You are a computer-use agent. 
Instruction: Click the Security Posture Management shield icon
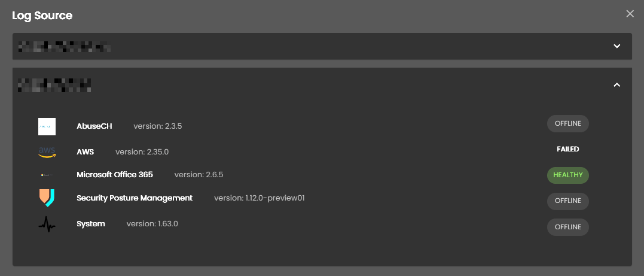(47, 198)
